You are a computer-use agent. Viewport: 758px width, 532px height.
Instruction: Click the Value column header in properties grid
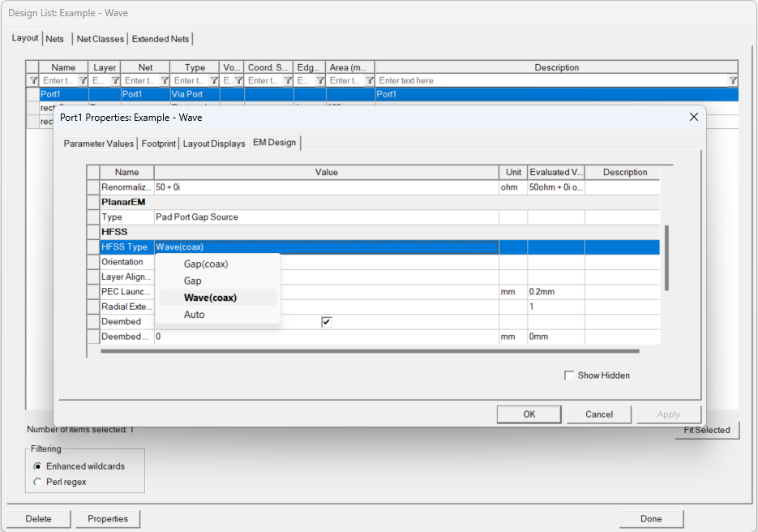pos(327,173)
